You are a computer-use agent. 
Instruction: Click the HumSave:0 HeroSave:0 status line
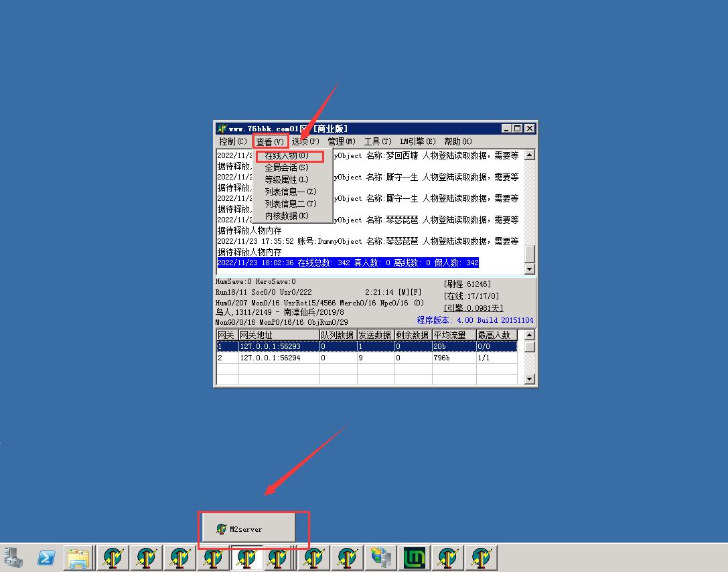pyautogui.click(x=255, y=282)
